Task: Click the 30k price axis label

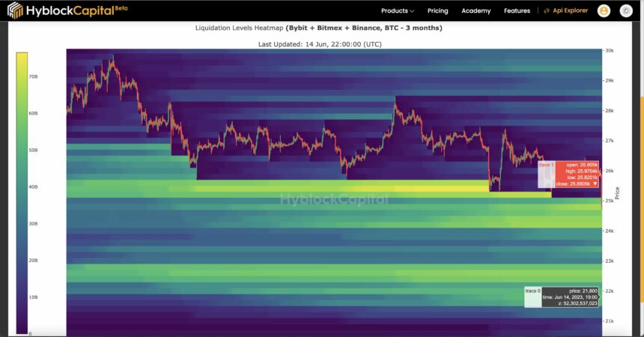Action: pos(610,51)
